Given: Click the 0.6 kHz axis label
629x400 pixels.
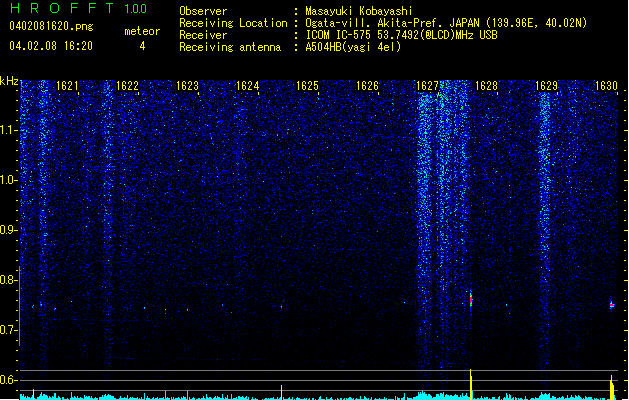Looking at the screenshot, I should tap(9, 380).
